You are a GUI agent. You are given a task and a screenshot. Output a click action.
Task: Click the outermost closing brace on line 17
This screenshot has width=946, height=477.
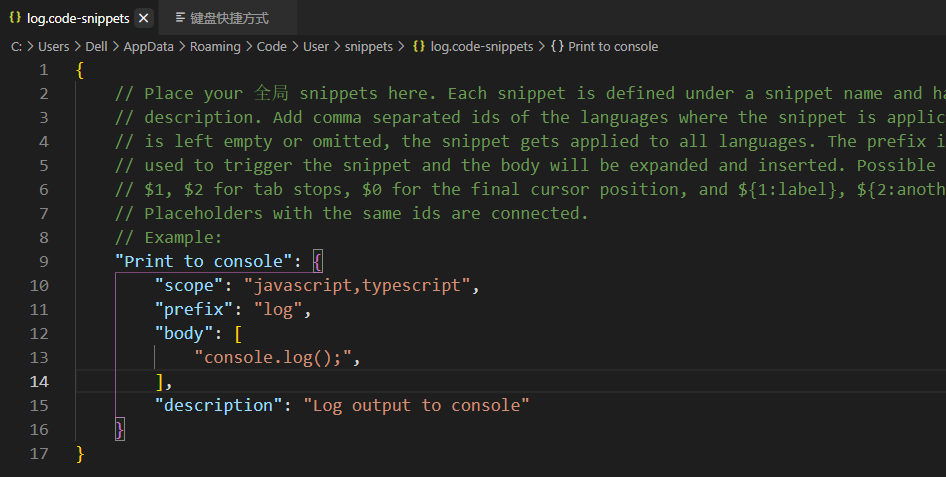pyautogui.click(x=80, y=453)
